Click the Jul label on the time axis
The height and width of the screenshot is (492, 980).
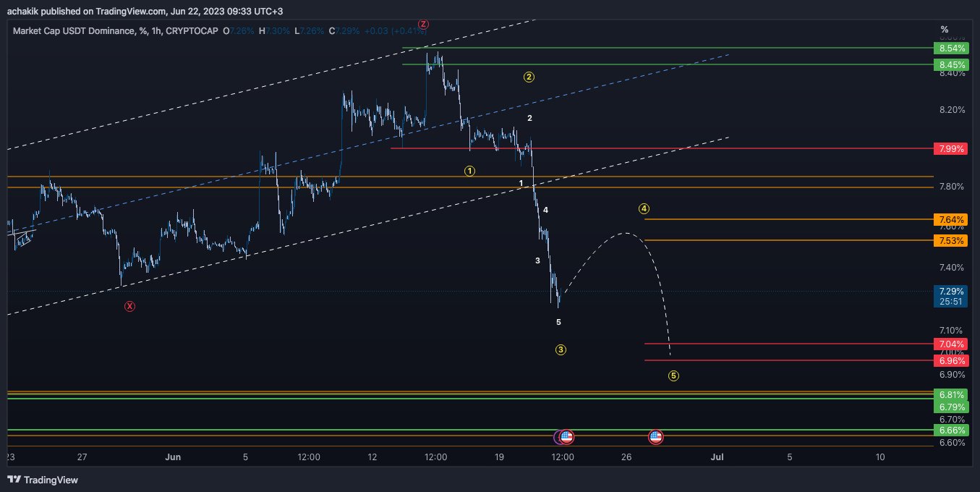coord(717,457)
